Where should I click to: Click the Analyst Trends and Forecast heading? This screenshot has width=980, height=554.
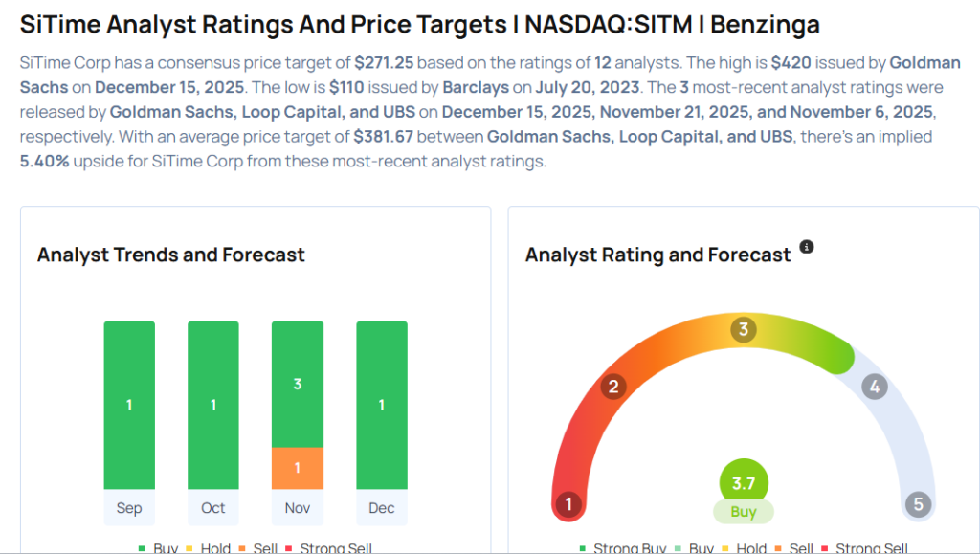171,255
